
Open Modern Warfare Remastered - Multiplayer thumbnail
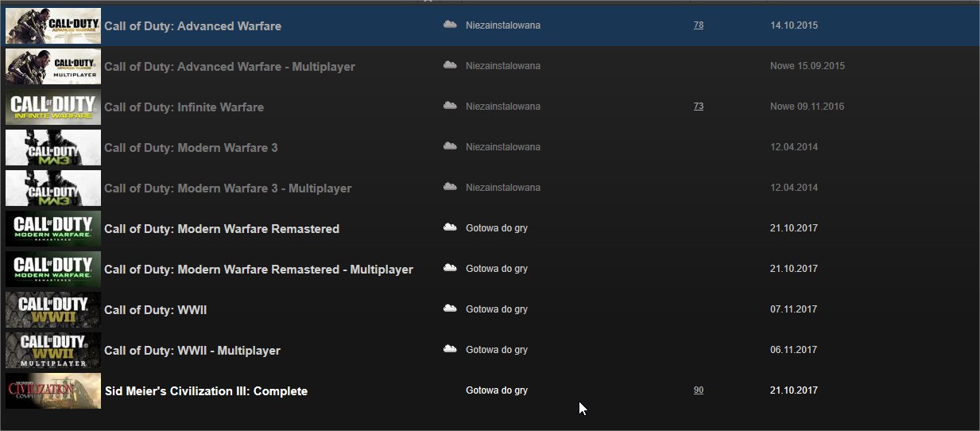(53, 270)
